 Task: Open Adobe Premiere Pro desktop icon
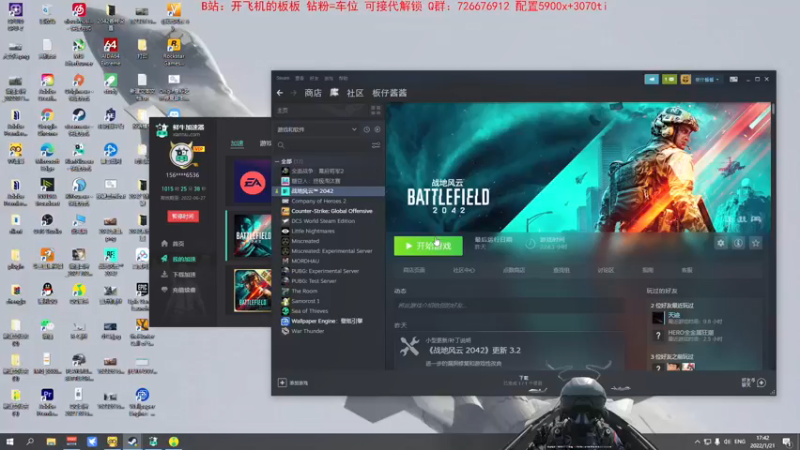(47, 402)
